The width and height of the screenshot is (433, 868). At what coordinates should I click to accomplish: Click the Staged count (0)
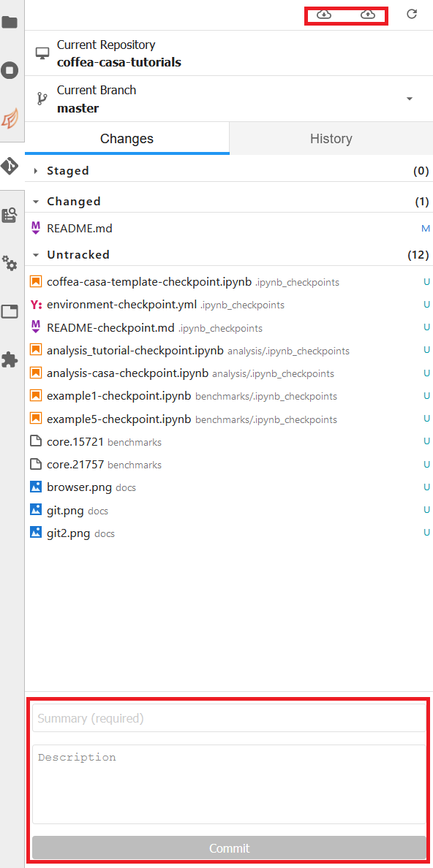point(421,171)
